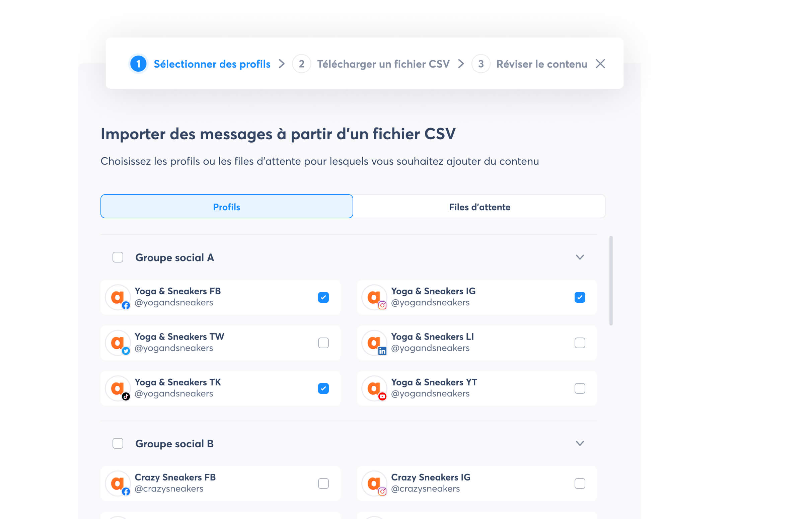The image size is (812, 519).
Task: Check Yoga & Sneakers LI profile
Action: click(x=580, y=343)
